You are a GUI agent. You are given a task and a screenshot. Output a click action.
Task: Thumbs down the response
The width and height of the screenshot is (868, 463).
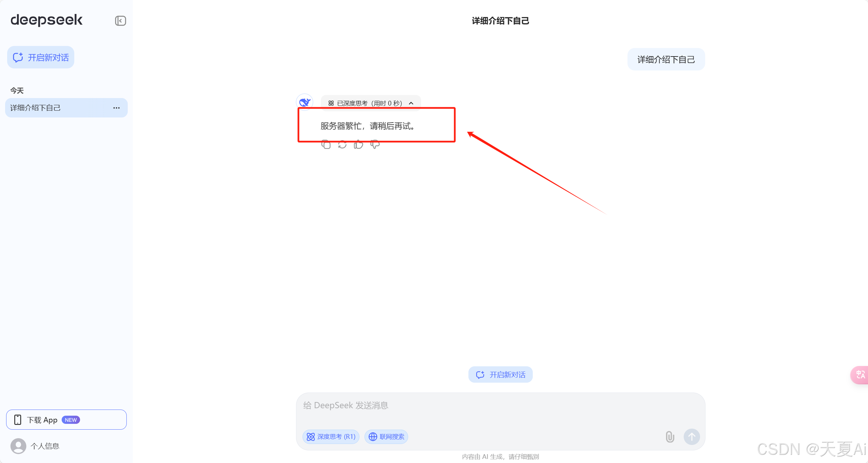[375, 145]
